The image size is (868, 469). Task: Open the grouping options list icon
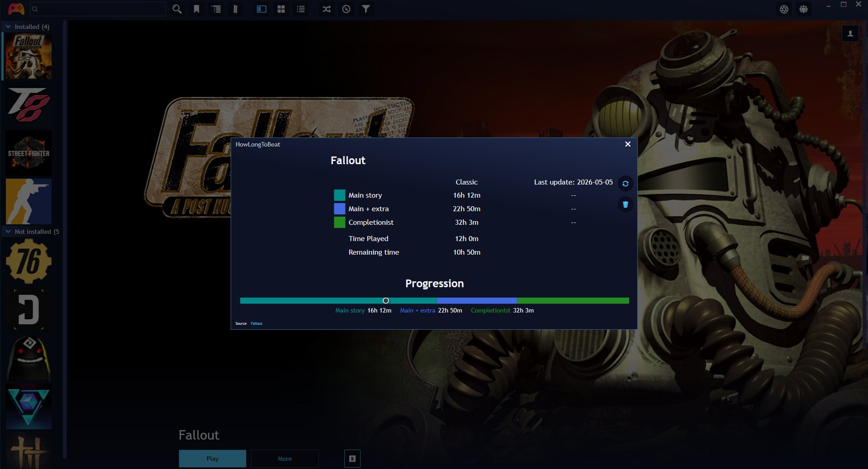coord(217,9)
